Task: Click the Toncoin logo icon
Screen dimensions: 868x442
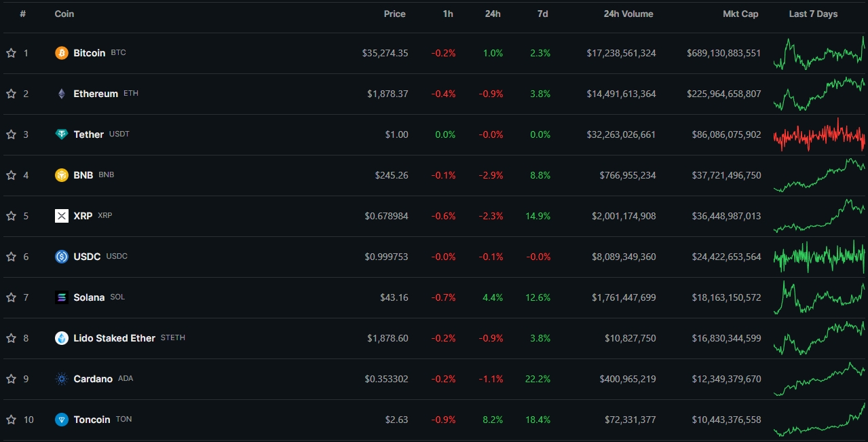Action: click(x=62, y=420)
